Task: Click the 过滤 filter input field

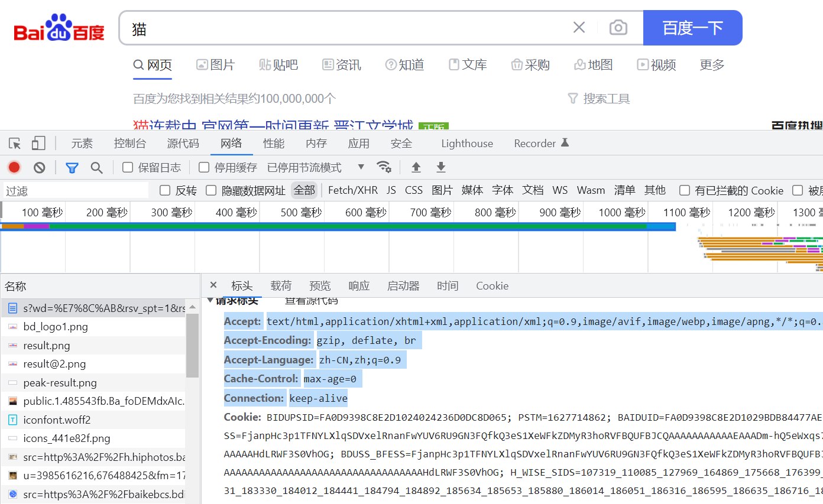Action: pyautogui.click(x=76, y=190)
